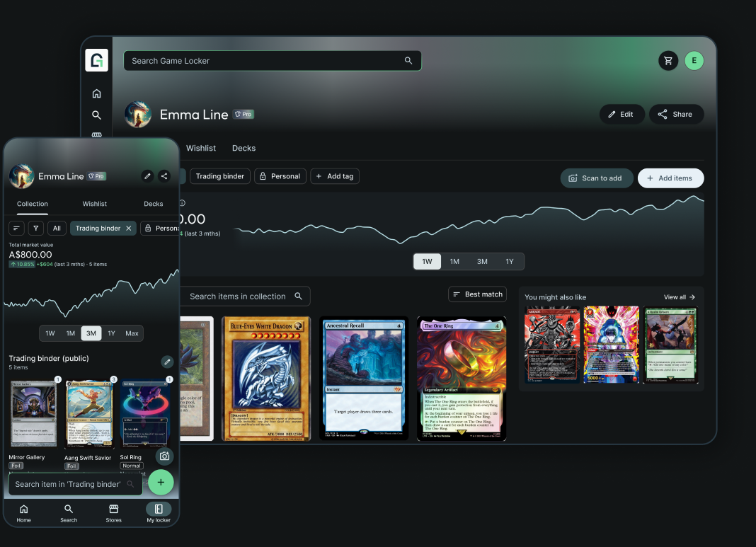The image size is (756, 547).
Task: Open green recommended card thumbnail
Action: (x=670, y=345)
